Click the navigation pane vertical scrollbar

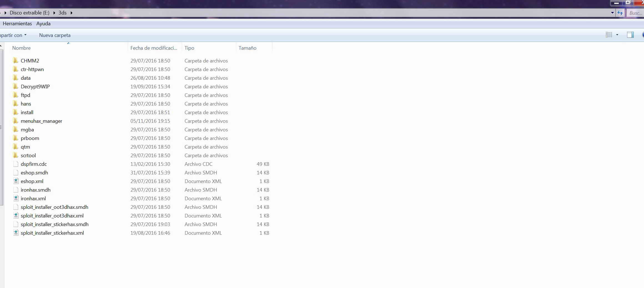tap(2, 127)
